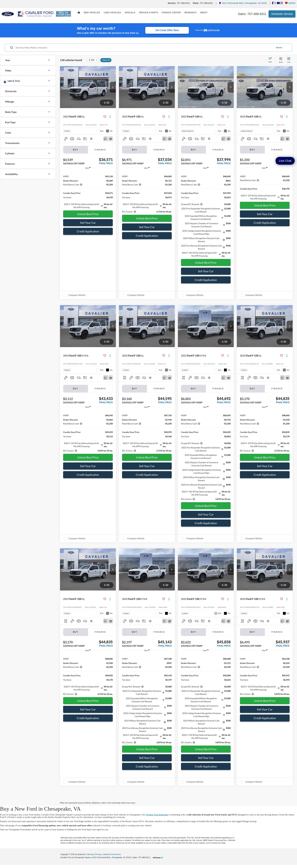Click Schedule Service button

pyautogui.click(x=282, y=14)
